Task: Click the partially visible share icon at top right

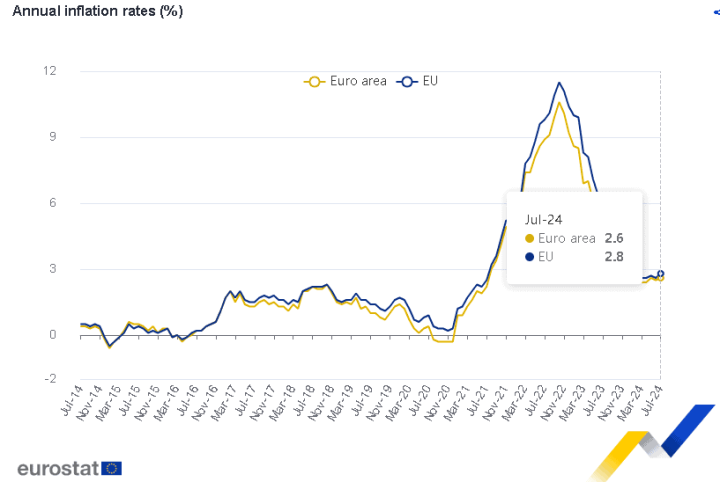Action: pyautogui.click(x=717, y=12)
